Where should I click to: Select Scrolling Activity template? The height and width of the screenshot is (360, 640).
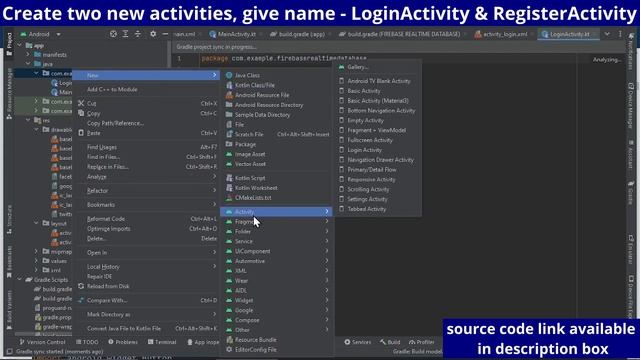[368, 189]
